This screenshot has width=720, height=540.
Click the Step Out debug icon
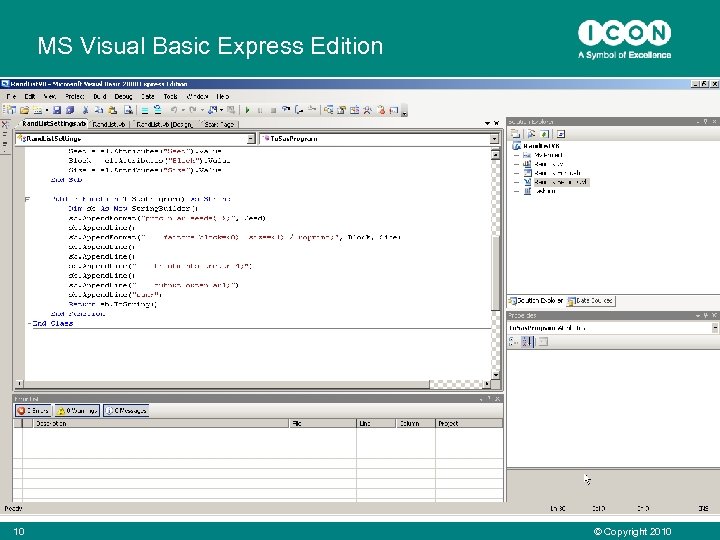click(312, 109)
